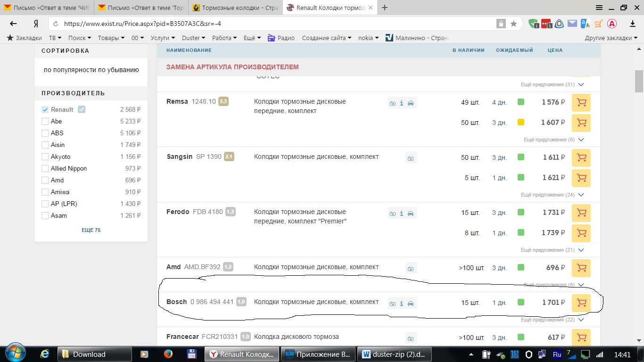Click the yellow availability indicator for 1 607 ₽
The height and width of the screenshot is (362, 644).
click(x=521, y=122)
